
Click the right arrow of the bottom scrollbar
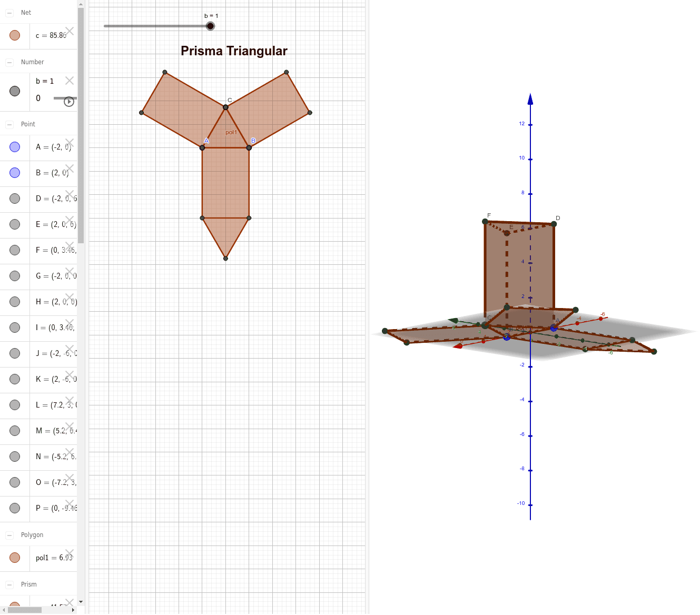(73, 611)
